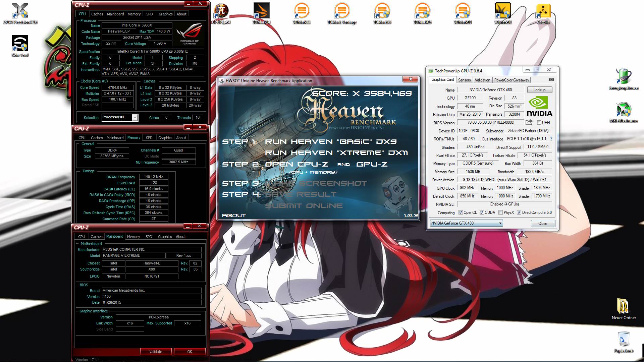The height and width of the screenshot is (362, 644).
Task: Launch 3DMark11 desktop shortcut
Action: (x=302, y=13)
